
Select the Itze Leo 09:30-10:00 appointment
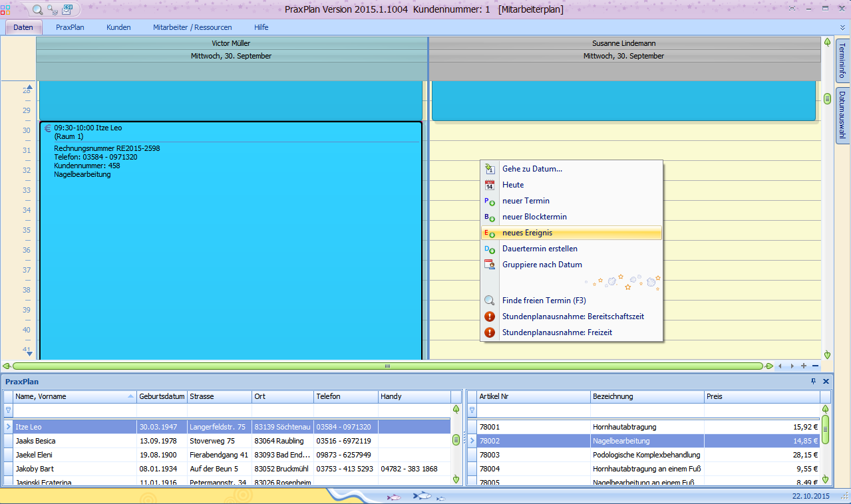click(231, 241)
